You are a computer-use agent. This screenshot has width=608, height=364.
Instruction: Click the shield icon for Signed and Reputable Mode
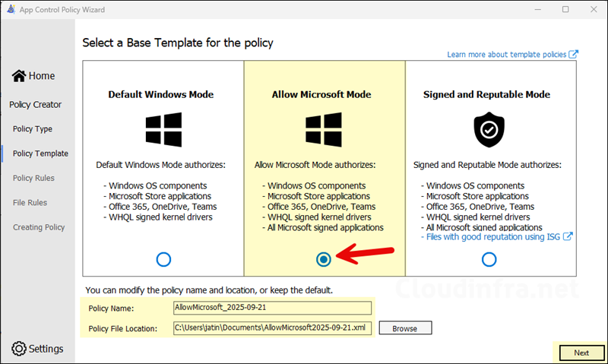(x=489, y=130)
